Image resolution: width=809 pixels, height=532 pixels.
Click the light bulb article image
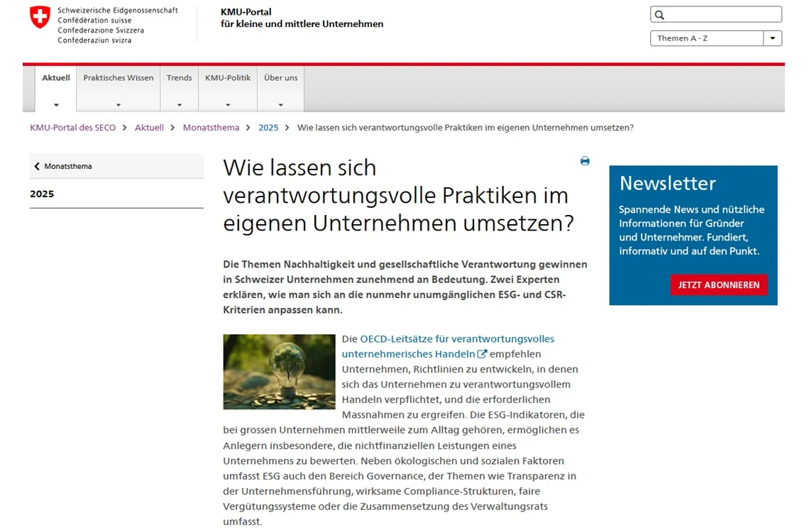(279, 372)
